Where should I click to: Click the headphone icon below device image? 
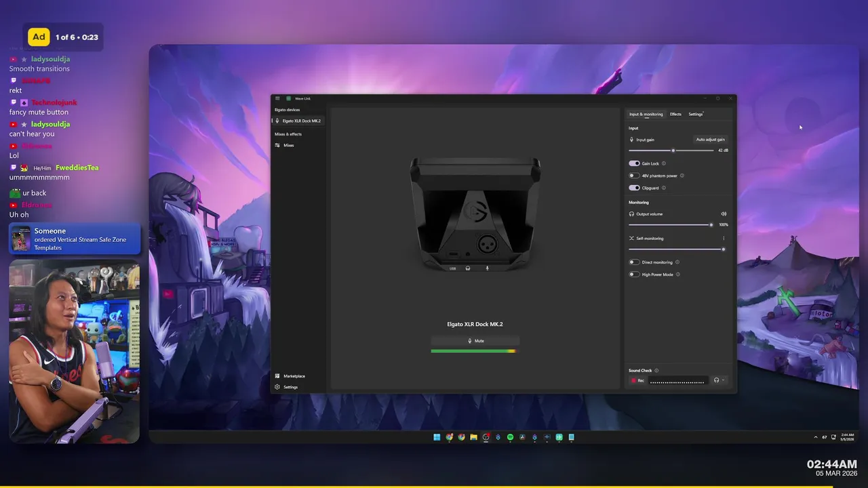pyautogui.click(x=468, y=268)
